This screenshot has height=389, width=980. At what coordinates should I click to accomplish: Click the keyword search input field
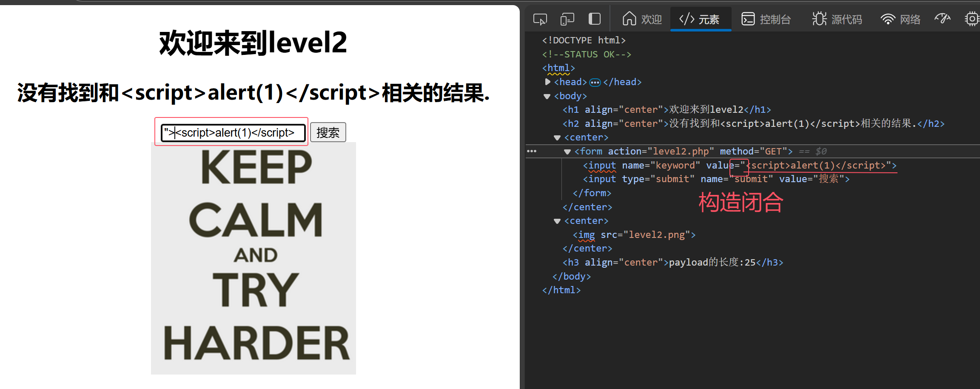(x=233, y=133)
